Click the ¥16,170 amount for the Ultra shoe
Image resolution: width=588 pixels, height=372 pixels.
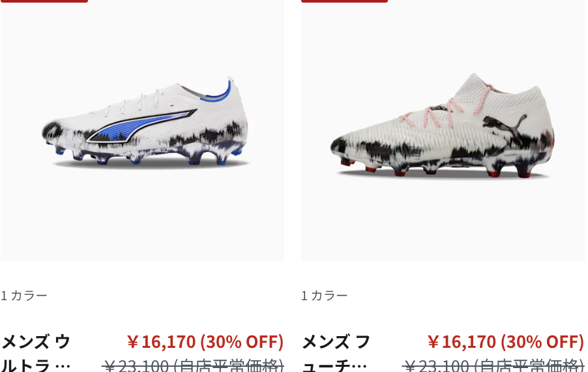click(x=161, y=341)
